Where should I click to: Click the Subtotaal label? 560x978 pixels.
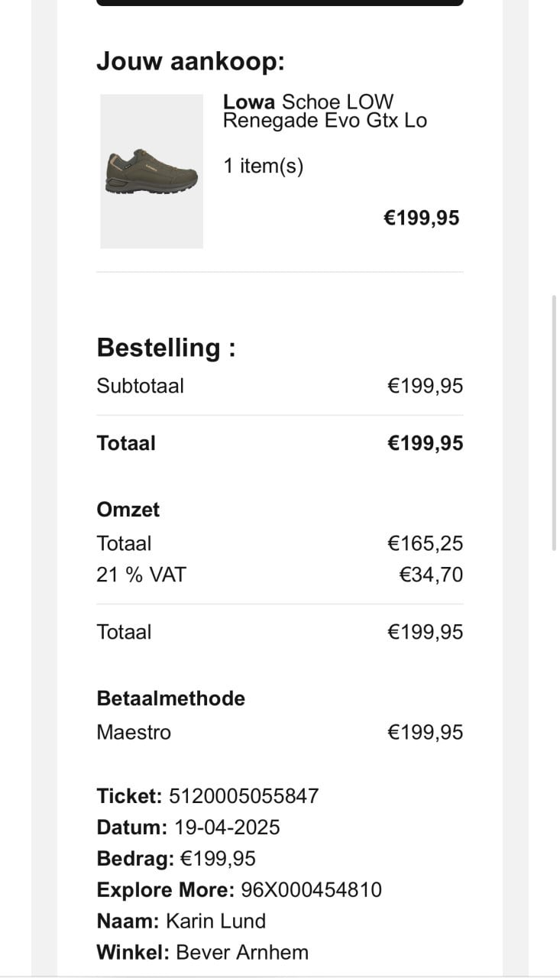(140, 386)
